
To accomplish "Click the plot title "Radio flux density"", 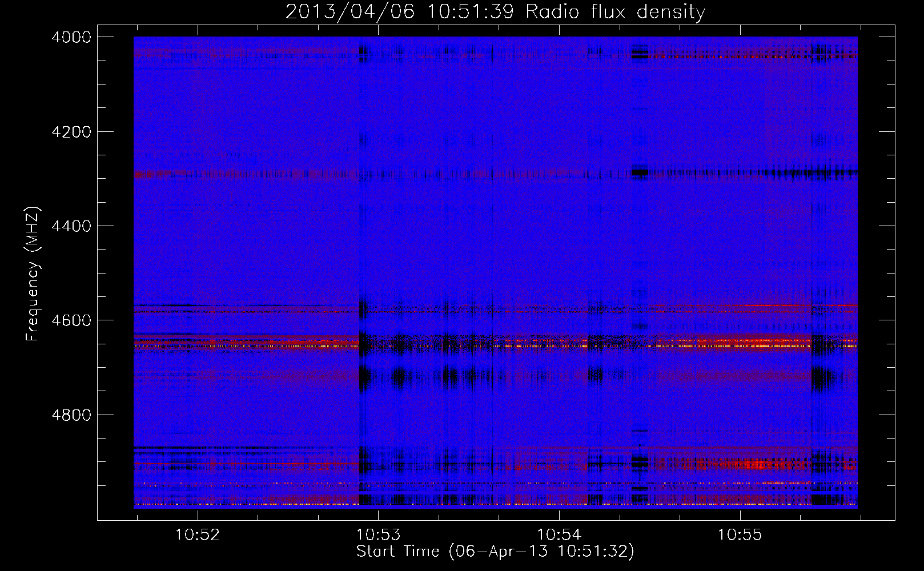I will (x=615, y=11).
